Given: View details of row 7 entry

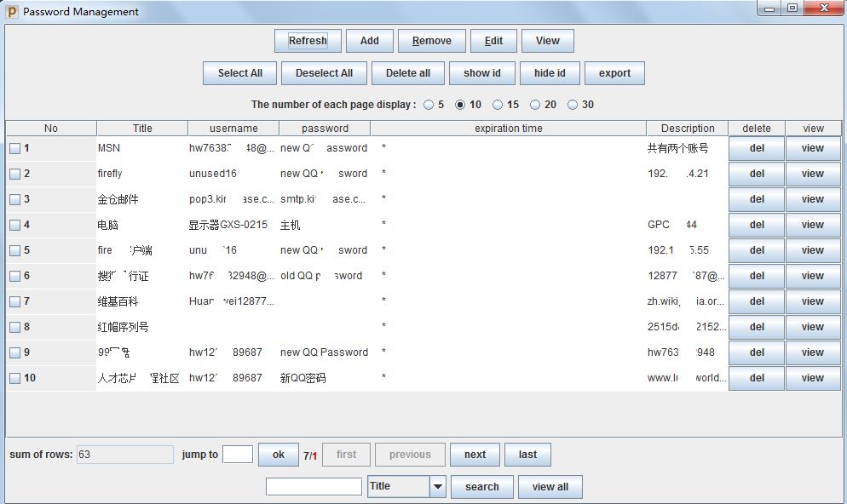Looking at the screenshot, I should coord(813,301).
